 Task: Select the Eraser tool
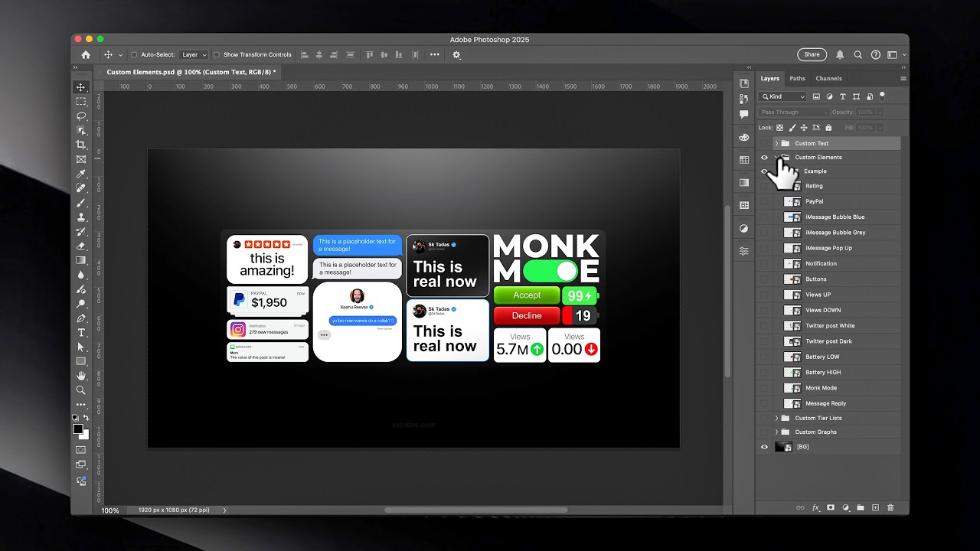click(81, 246)
